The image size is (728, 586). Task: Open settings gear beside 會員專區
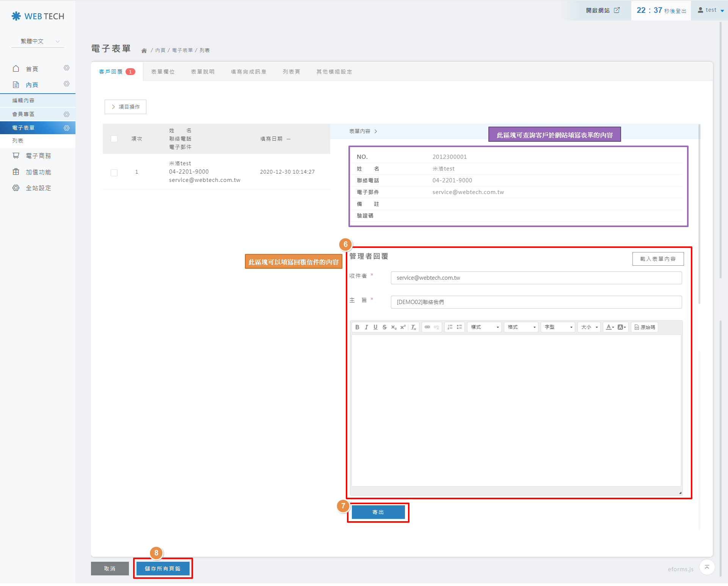pos(67,114)
